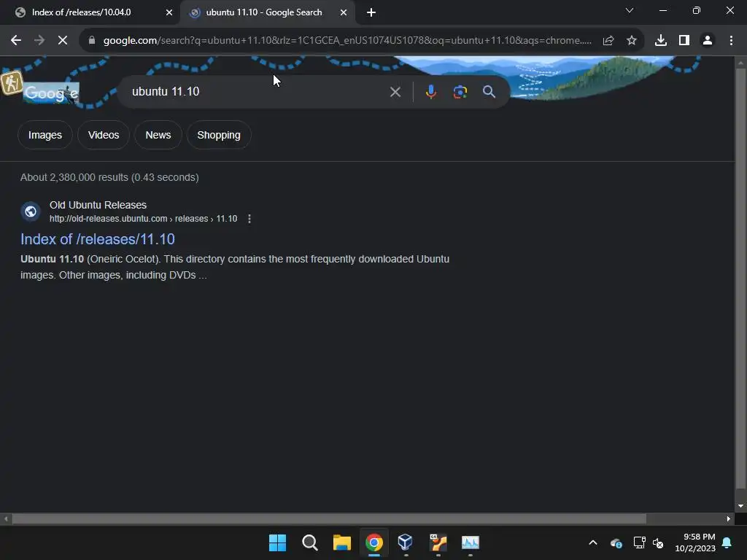
Task: Clear the search box text
Action: tap(395, 92)
